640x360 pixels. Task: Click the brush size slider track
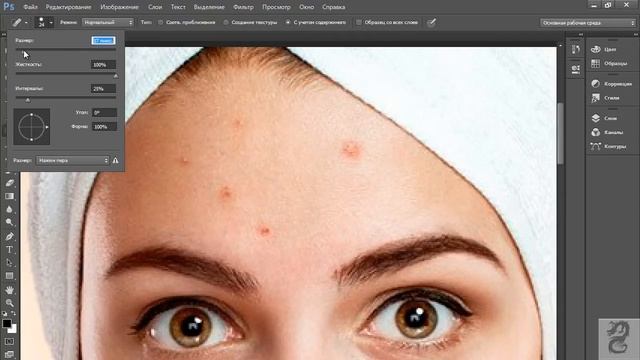pos(66,49)
